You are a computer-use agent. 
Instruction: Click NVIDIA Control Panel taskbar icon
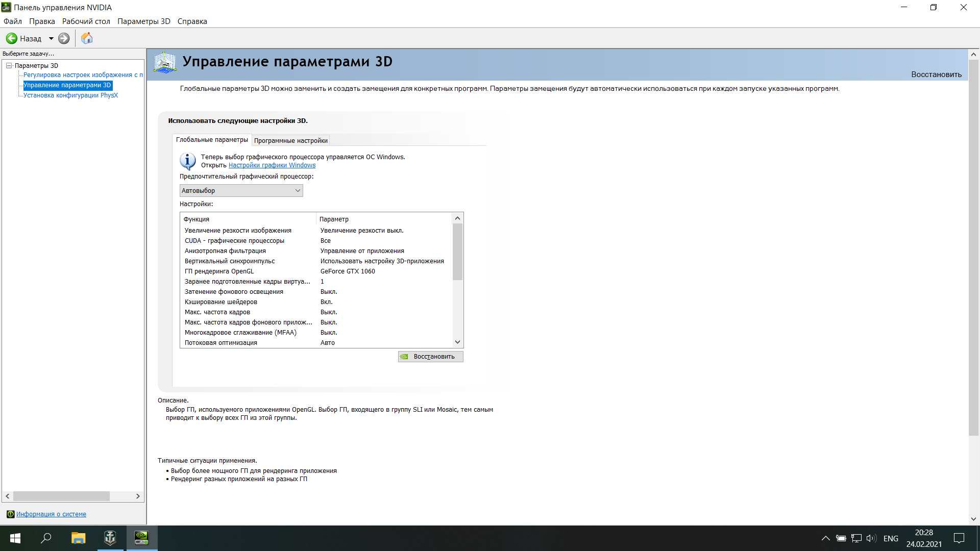141,538
